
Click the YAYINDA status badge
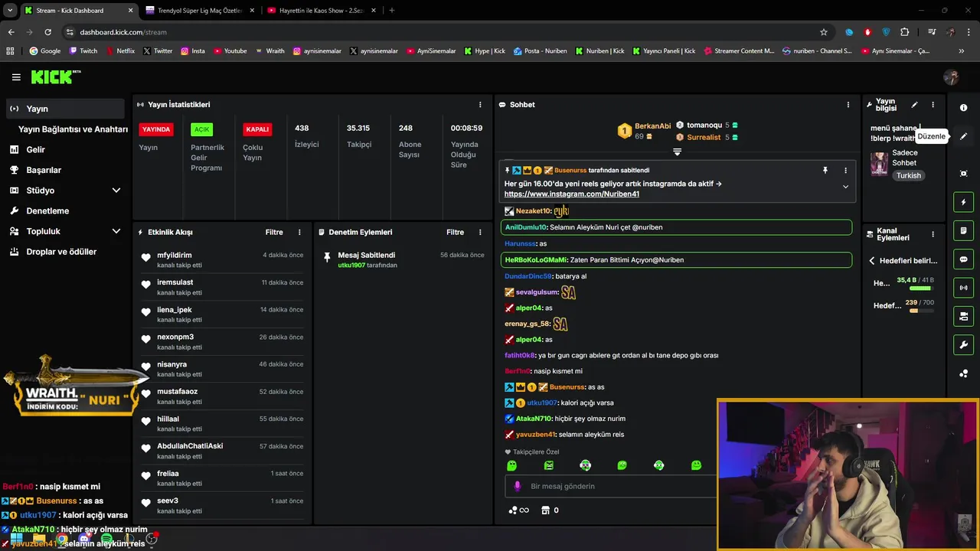point(156,129)
